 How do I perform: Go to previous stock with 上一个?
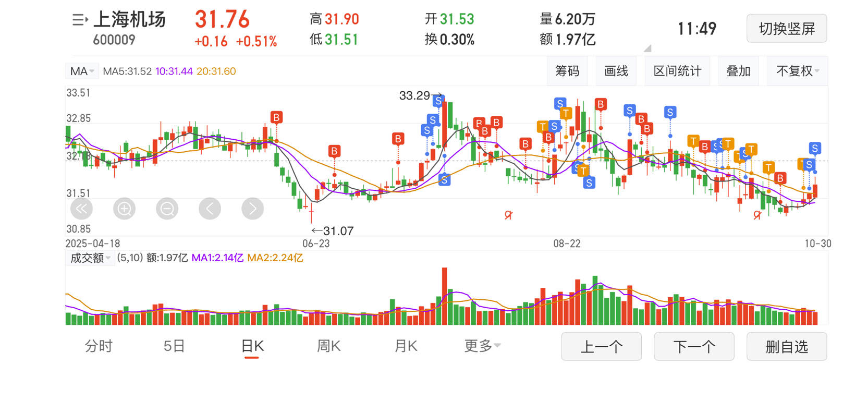pos(601,346)
